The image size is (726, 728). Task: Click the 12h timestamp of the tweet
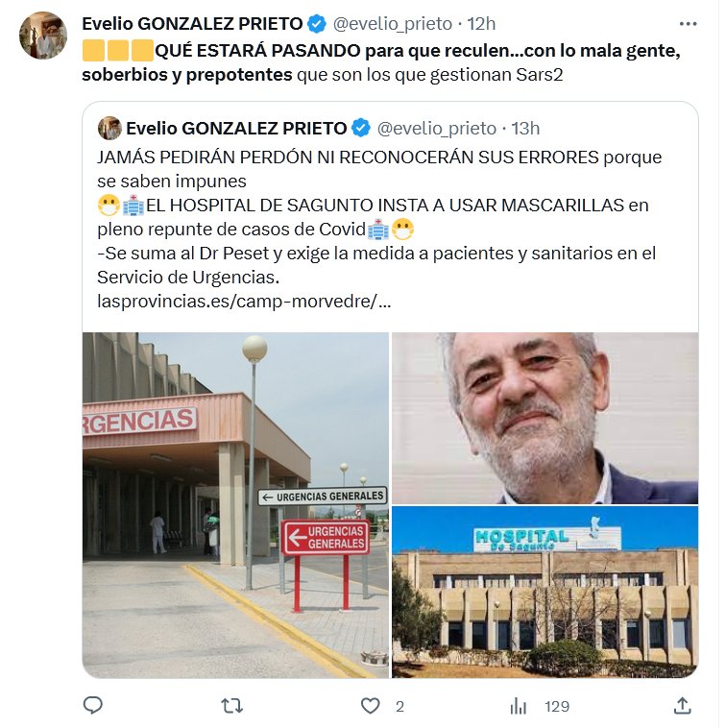(x=481, y=24)
